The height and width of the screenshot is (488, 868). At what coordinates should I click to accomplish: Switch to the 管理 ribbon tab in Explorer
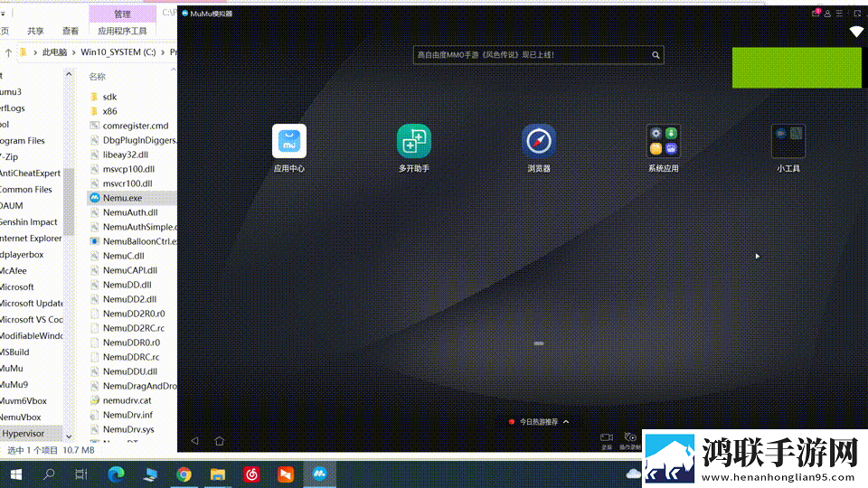122,14
